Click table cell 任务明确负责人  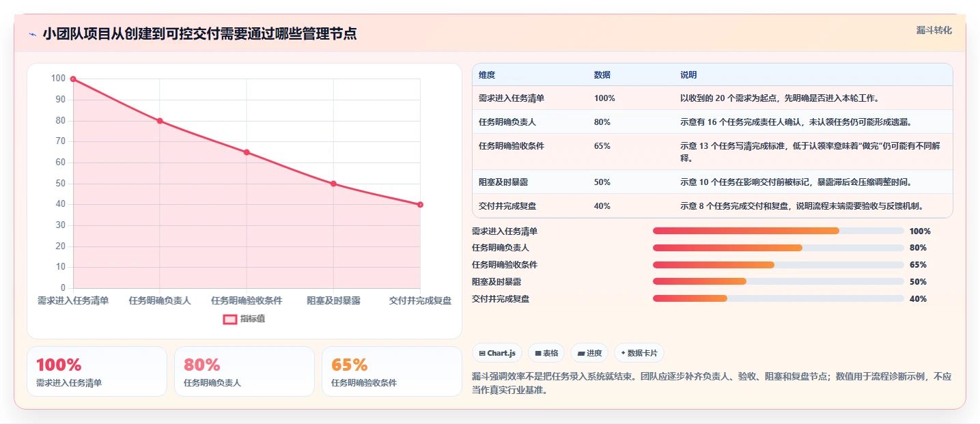click(507, 122)
